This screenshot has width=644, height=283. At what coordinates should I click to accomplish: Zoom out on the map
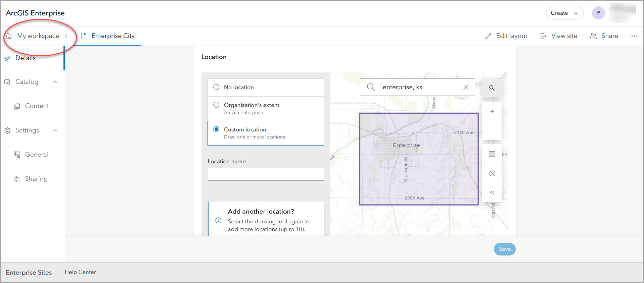coord(492,131)
